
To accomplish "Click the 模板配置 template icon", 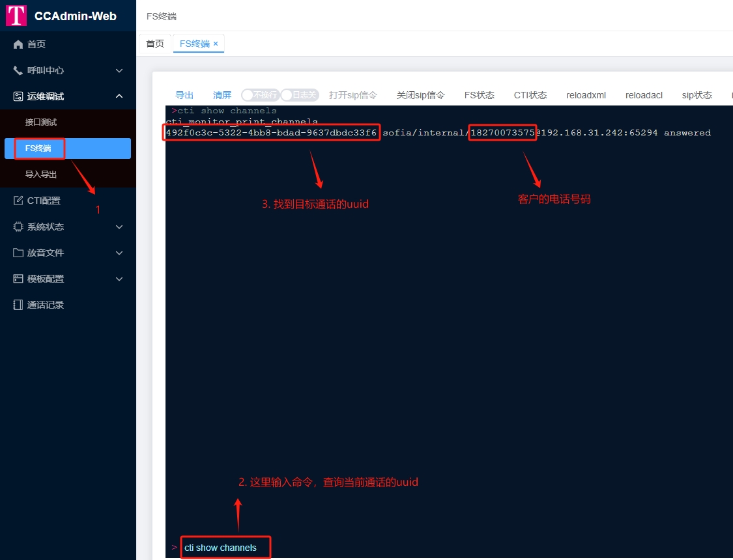I will [18, 279].
